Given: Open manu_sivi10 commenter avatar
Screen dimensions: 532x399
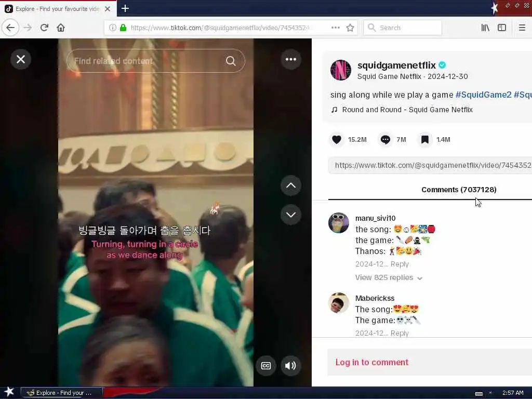Looking at the screenshot, I should click(339, 223).
